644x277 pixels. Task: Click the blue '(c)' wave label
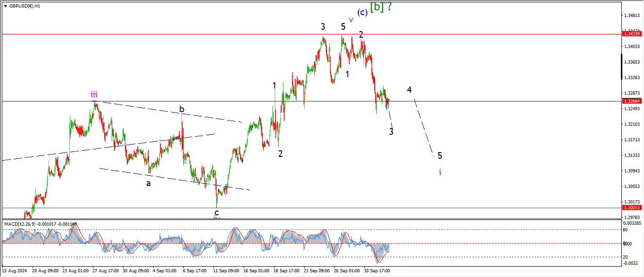(x=362, y=12)
